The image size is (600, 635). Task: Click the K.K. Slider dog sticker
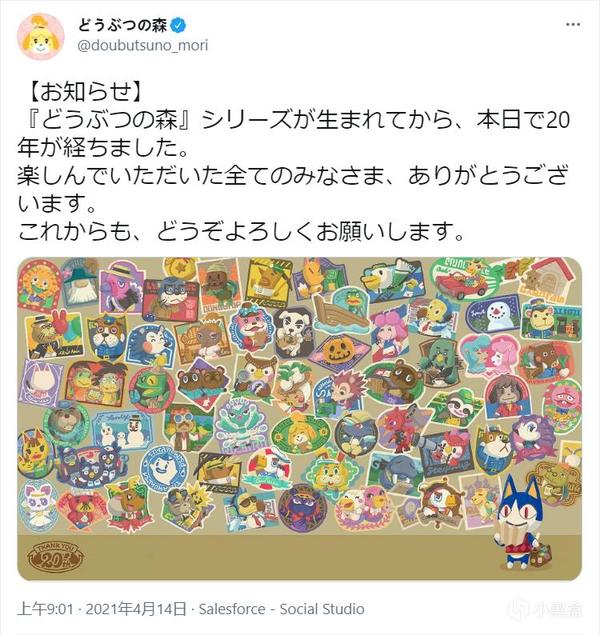point(293,328)
